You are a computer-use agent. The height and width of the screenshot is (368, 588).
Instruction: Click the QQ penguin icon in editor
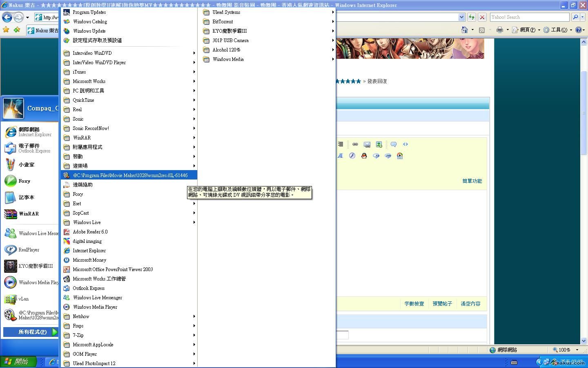[x=364, y=156]
